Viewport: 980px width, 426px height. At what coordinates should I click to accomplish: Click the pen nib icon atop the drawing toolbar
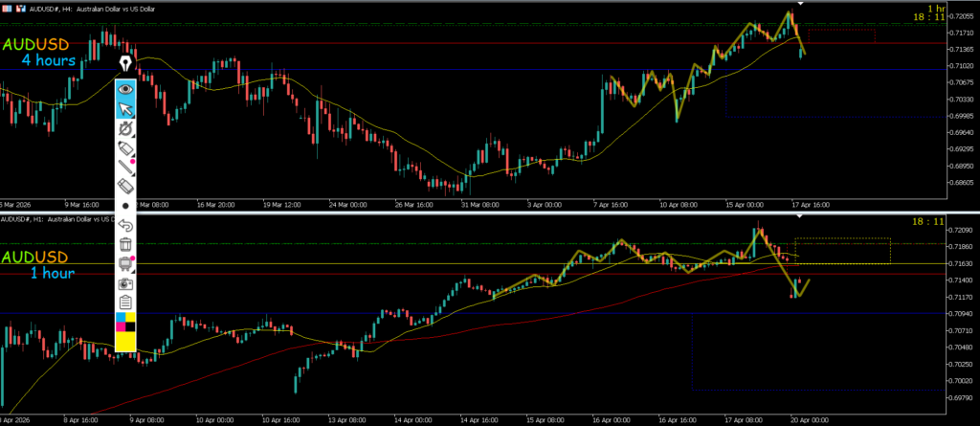(124, 64)
